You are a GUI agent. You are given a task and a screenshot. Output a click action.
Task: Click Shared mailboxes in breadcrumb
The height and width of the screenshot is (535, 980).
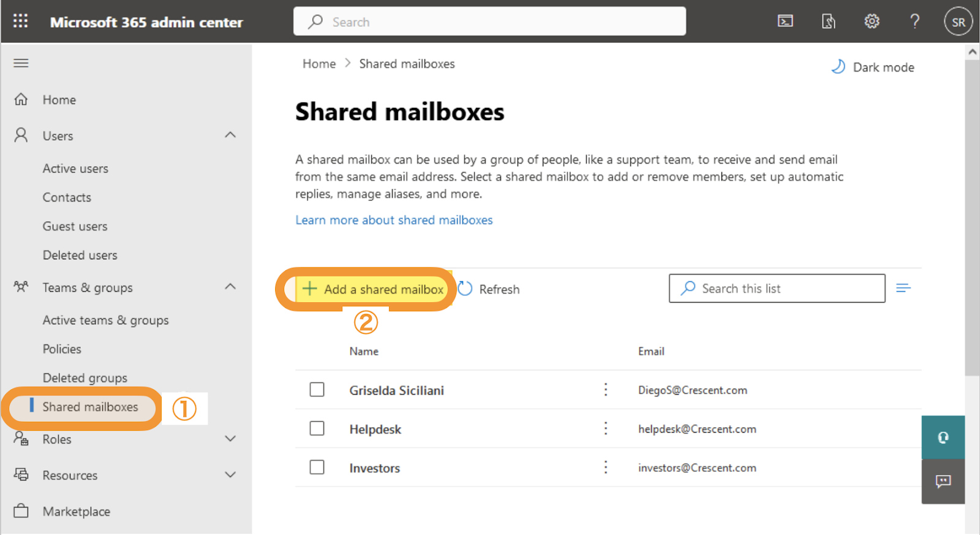(407, 64)
